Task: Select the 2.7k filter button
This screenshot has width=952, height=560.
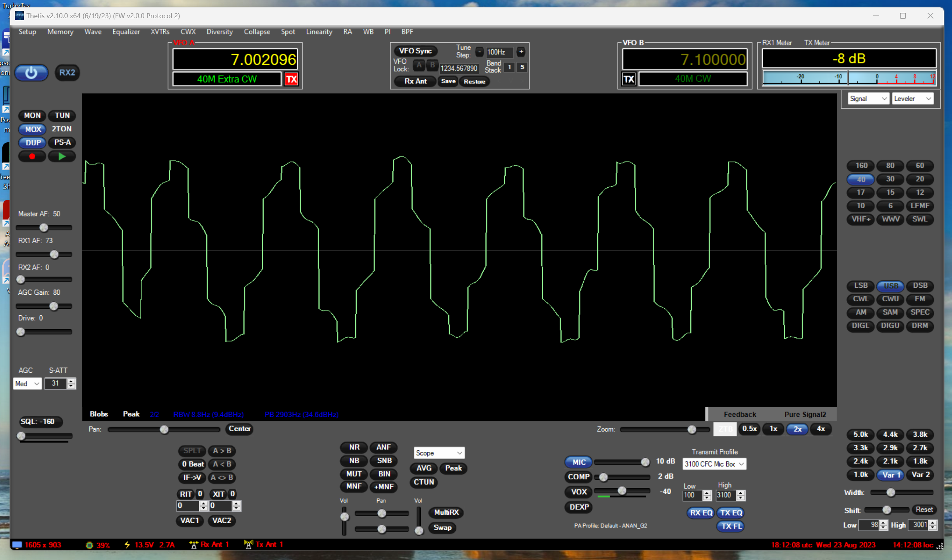Action: coord(920,448)
